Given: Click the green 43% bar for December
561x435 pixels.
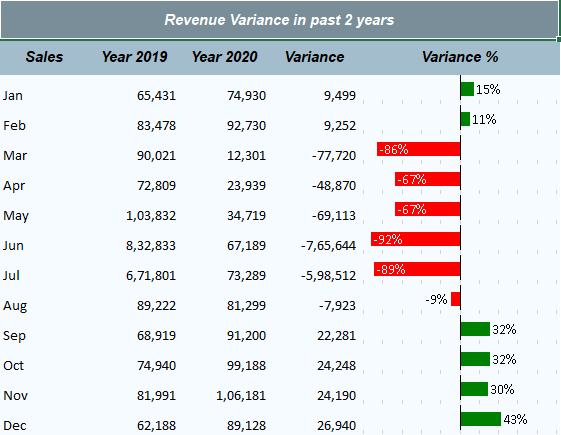Looking at the screenshot, I should (481, 419).
